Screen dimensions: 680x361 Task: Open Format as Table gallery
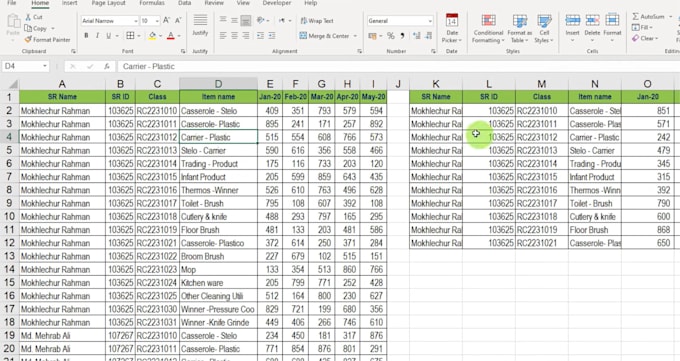coord(519,29)
